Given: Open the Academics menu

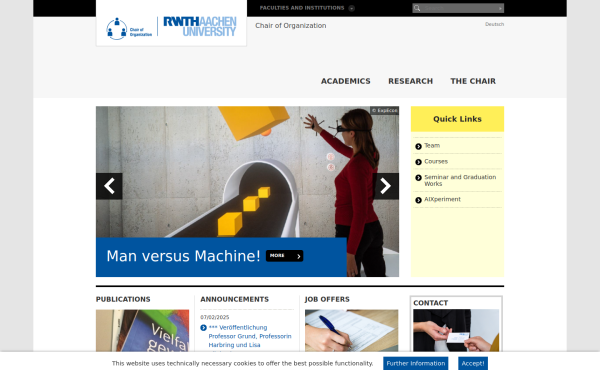Looking at the screenshot, I should pyautogui.click(x=346, y=81).
